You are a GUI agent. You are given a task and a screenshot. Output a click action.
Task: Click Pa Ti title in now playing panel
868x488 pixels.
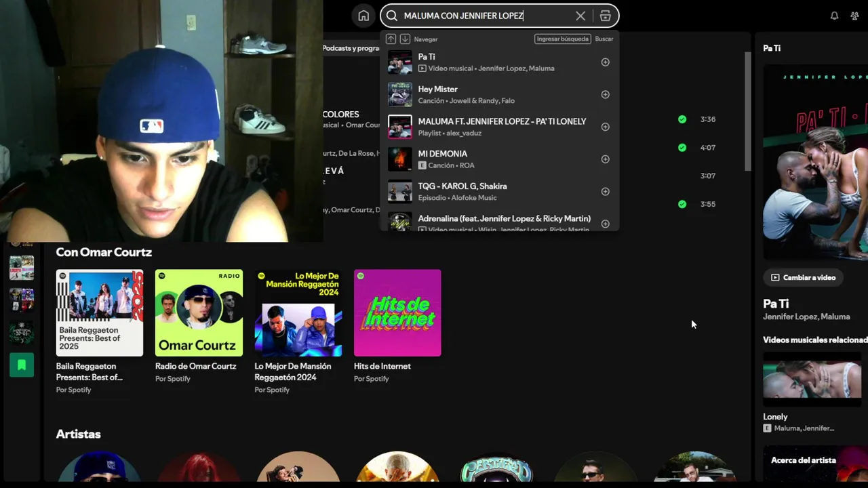click(776, 304)
